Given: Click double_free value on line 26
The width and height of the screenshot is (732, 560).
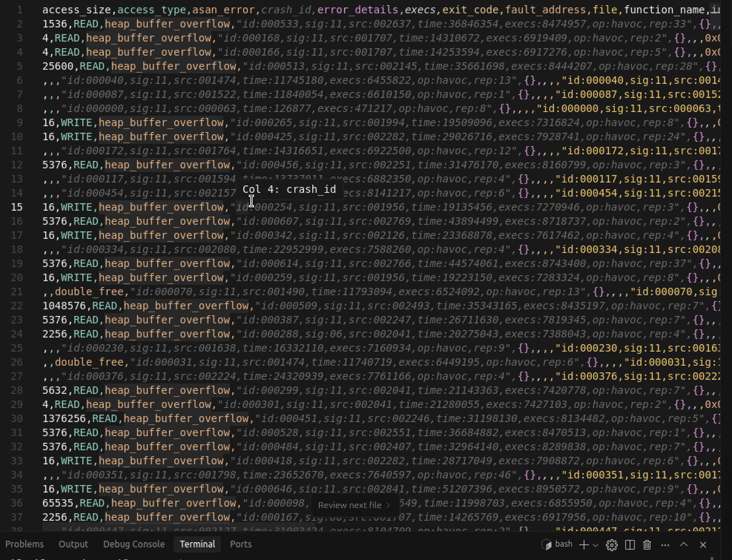Looking at the screenshot, I should pos(89,362).
